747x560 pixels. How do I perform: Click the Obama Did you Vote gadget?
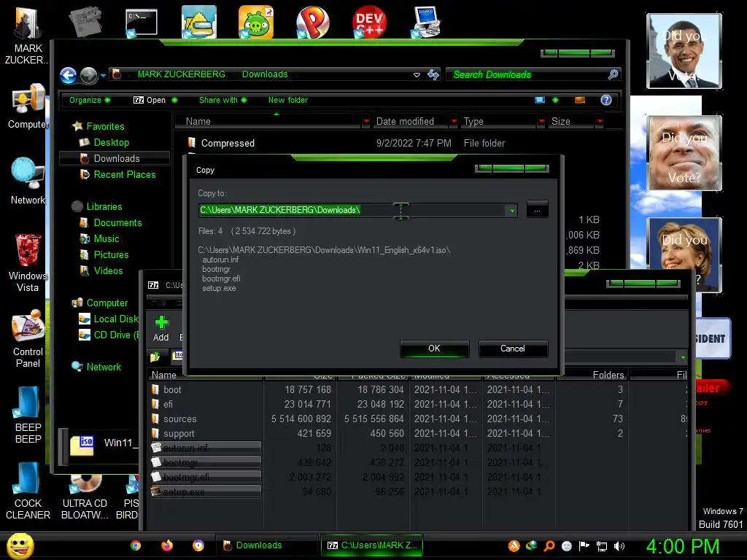684,51
